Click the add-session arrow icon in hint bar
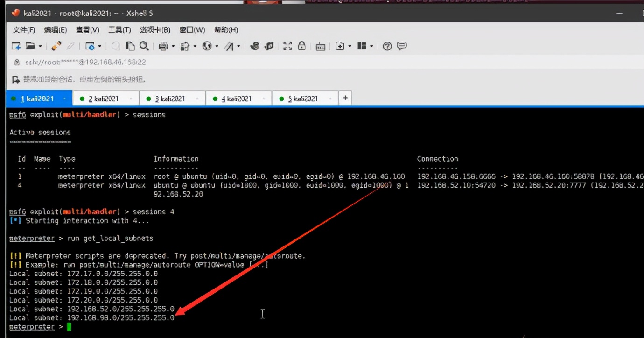 point(16,79)
